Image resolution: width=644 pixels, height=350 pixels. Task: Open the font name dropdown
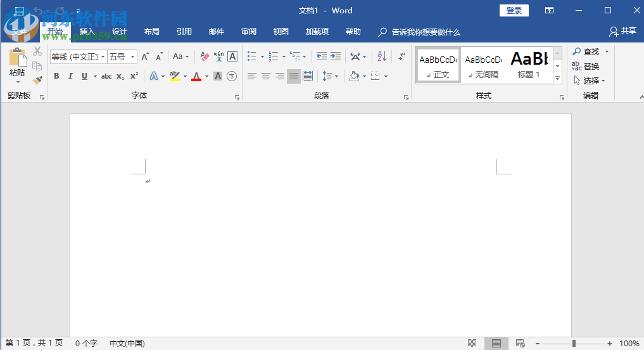pos(103,57)
